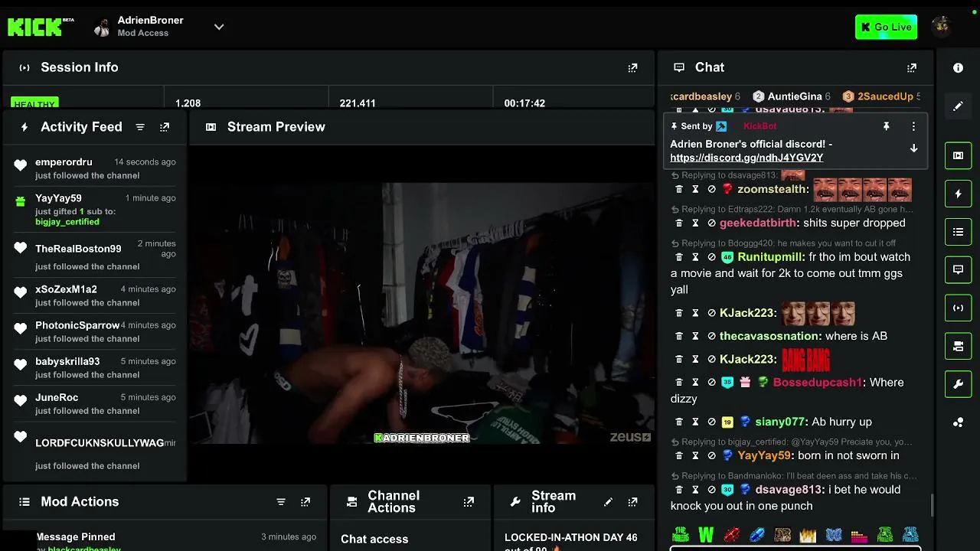
Task: Click the reply reference to Edtraps222
Action: click(x=792, y=209)
